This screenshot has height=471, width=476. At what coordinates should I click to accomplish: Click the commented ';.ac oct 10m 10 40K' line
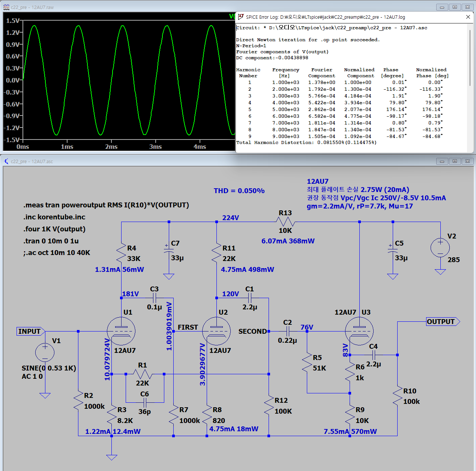(57, 253)
